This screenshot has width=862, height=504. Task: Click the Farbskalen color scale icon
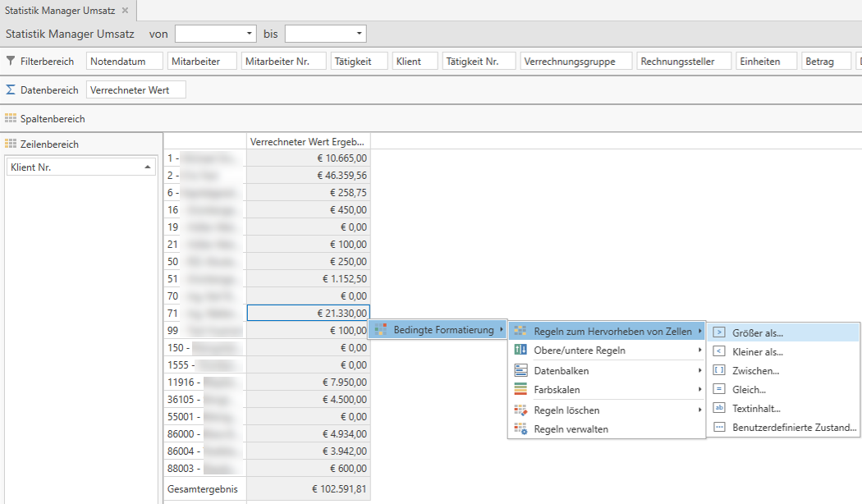[x=520, y=390]
